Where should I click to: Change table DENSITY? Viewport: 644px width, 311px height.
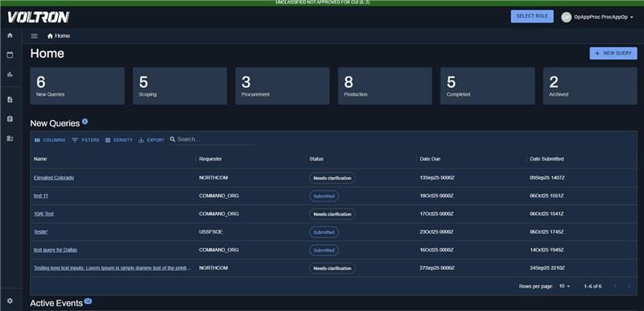tap(118, 140)
